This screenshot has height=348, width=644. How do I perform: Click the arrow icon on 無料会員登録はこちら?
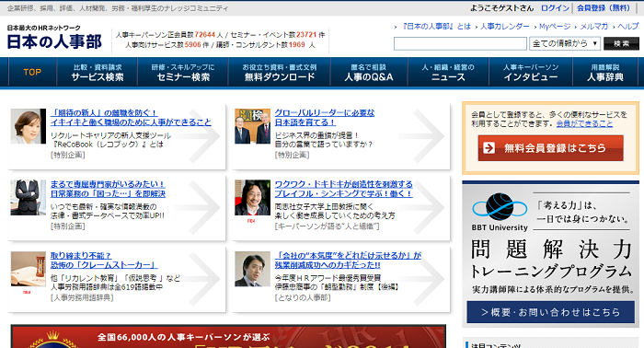click(x=489, y=148)
